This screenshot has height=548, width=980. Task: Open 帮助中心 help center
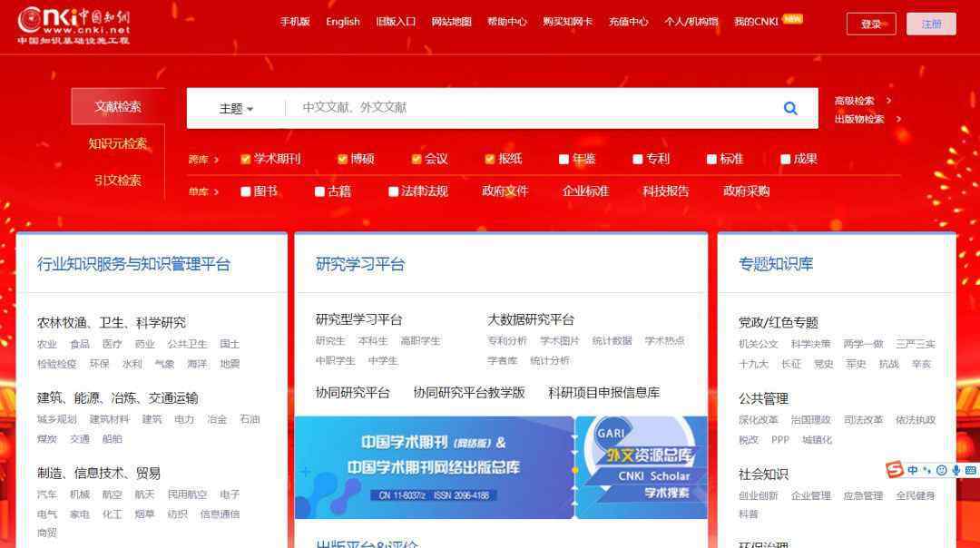pos(507,22)
